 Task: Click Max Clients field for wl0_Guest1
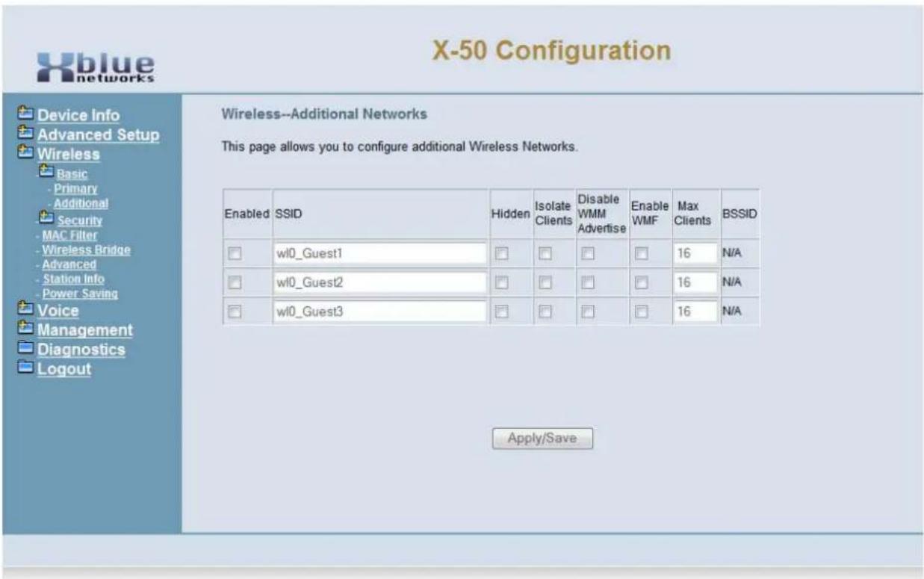point(695,254)
